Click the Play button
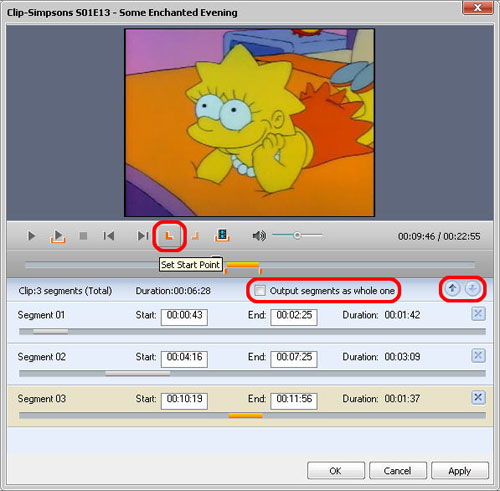500x491 pixels. click(x=31, y=236)
